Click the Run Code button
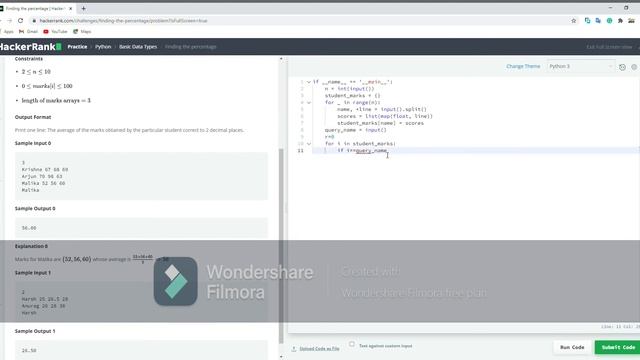Image resolution: width=640 pixels, height=360 pixels. 572,347
